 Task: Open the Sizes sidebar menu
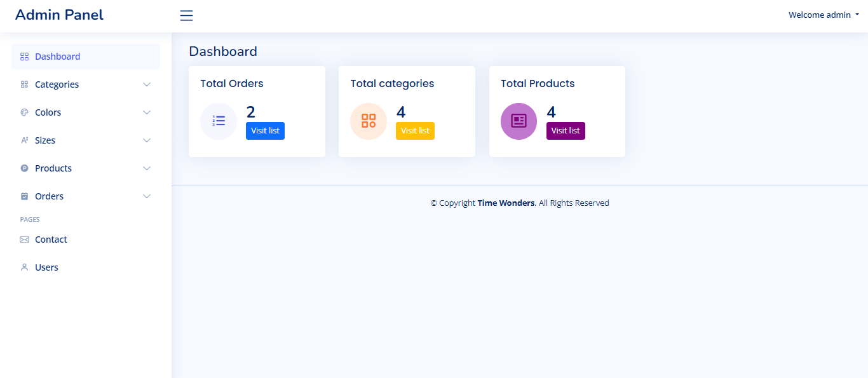(x=86, y=140)
